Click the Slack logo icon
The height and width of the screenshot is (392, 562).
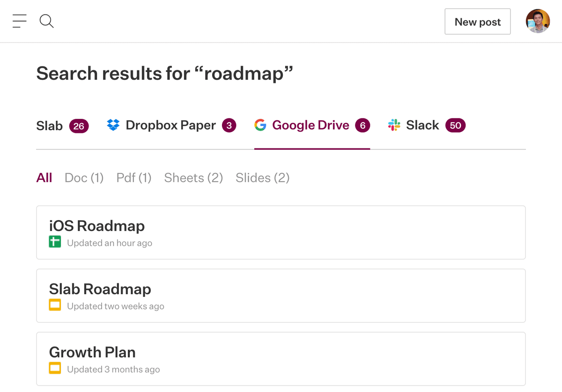pos(394,125)
